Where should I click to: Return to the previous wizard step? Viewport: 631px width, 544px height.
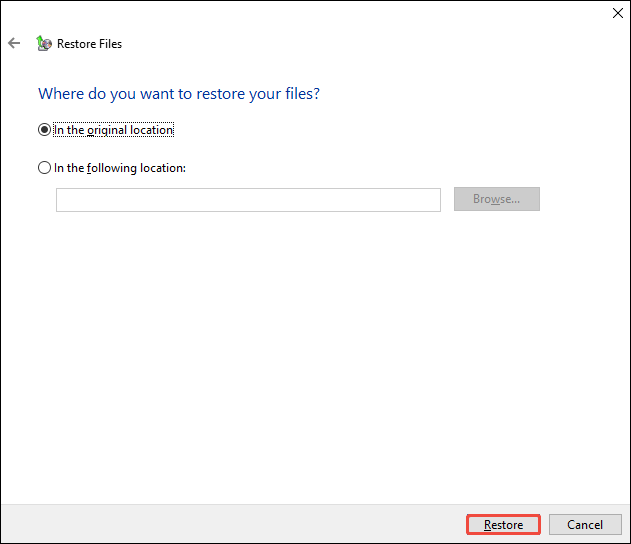pos(14,44)
